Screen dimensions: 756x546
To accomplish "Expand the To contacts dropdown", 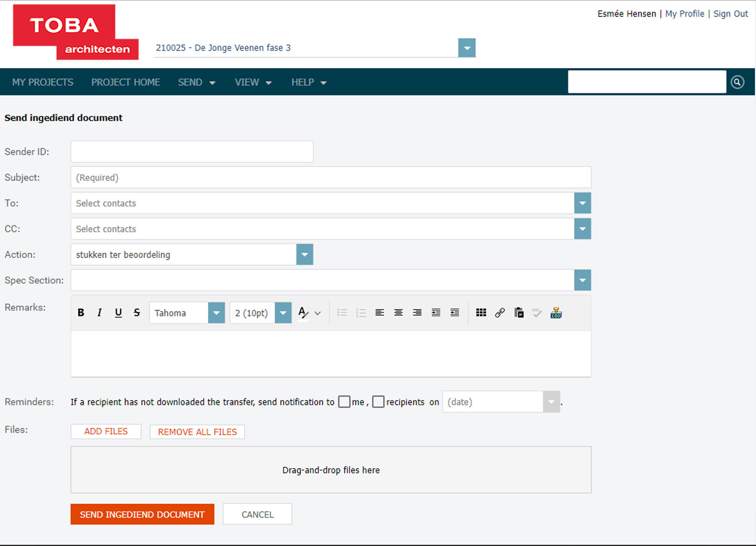I will pyautogui.click(x=582, y=203).
